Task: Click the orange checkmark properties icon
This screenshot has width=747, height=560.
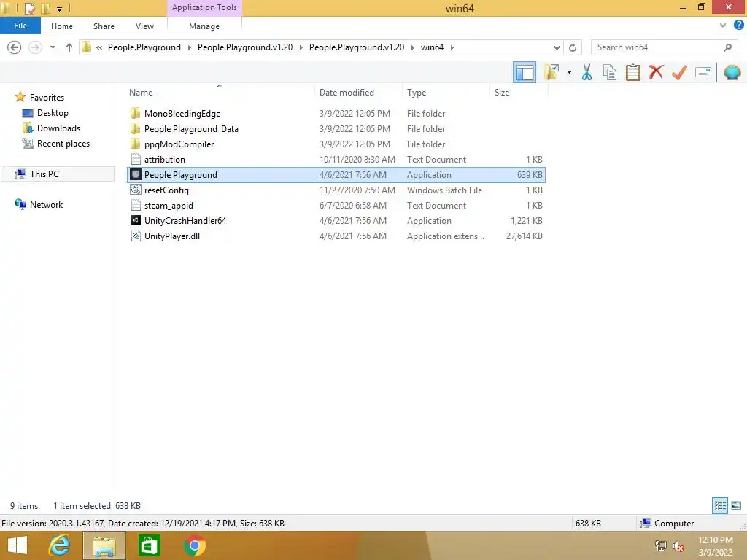Action: 679,72
